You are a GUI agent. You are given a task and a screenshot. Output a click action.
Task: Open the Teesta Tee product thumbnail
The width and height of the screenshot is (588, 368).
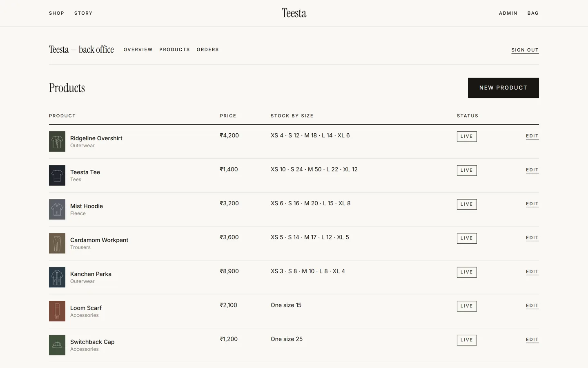coord(57,175)
